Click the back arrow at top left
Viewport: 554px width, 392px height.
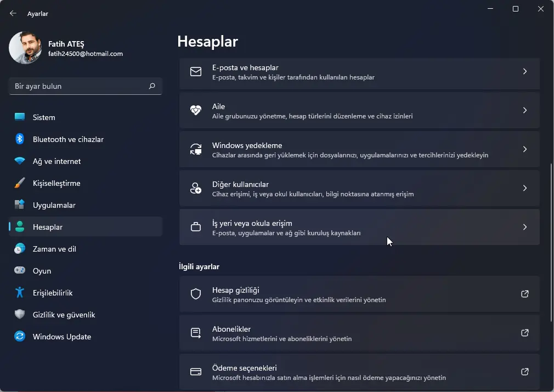12,13
